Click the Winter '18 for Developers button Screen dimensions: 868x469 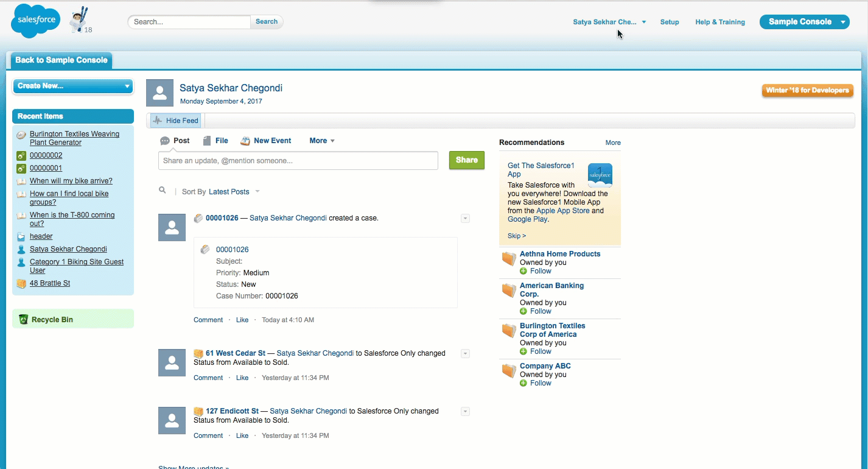tap(807, 90)
